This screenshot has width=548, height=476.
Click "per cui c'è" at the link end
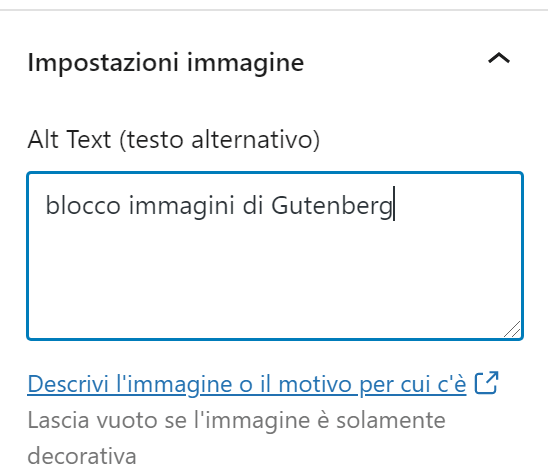point(413,384)
